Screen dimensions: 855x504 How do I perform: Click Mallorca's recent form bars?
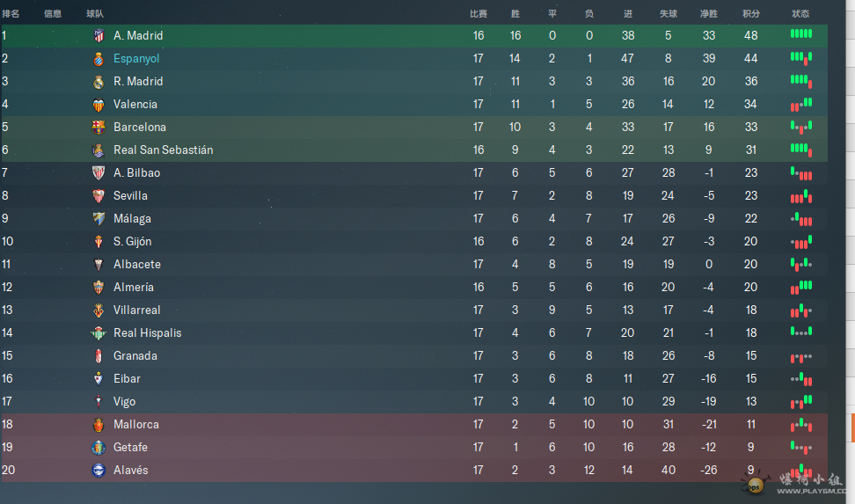click(x=801, y=424)
